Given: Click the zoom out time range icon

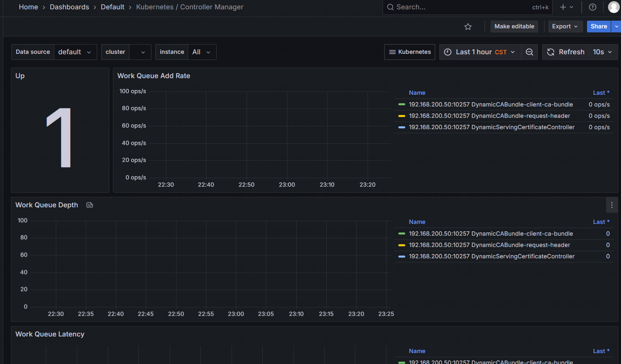Looking at the screenshot, I should click(x=529, y=52).
